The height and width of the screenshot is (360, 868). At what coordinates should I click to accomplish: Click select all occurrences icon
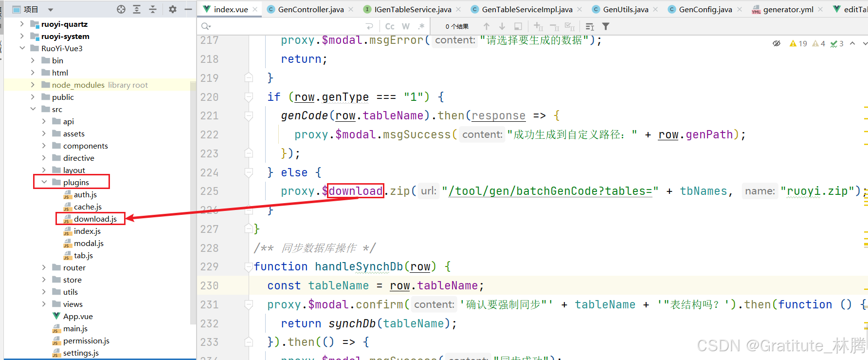(x=570, y=26)
